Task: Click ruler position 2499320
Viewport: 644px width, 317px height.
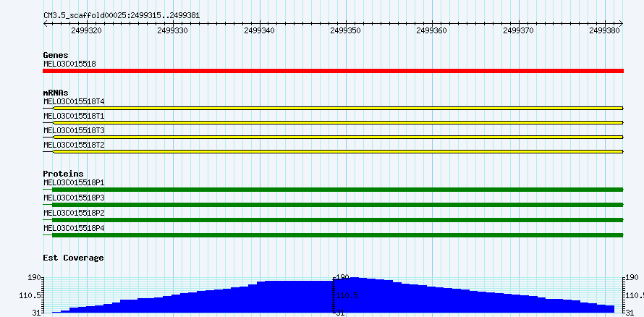Action: pos(87,30)
